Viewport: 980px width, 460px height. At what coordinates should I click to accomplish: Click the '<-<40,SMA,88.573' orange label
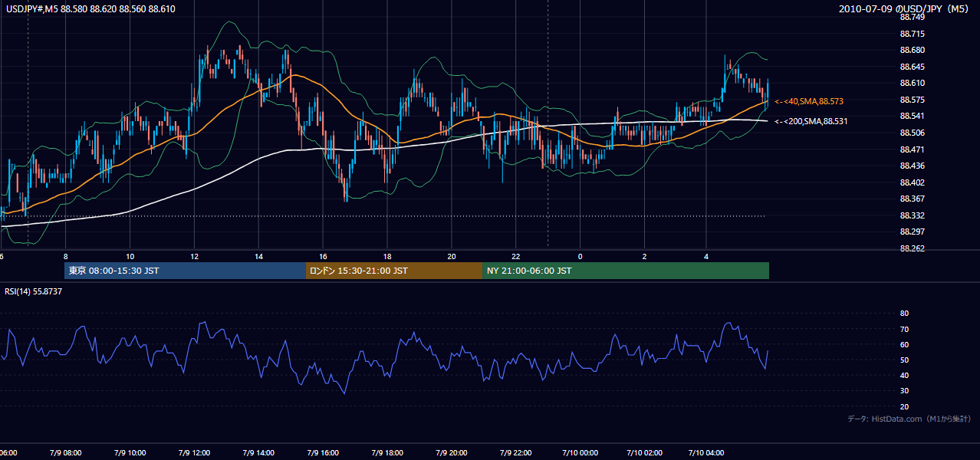(809, 101)
